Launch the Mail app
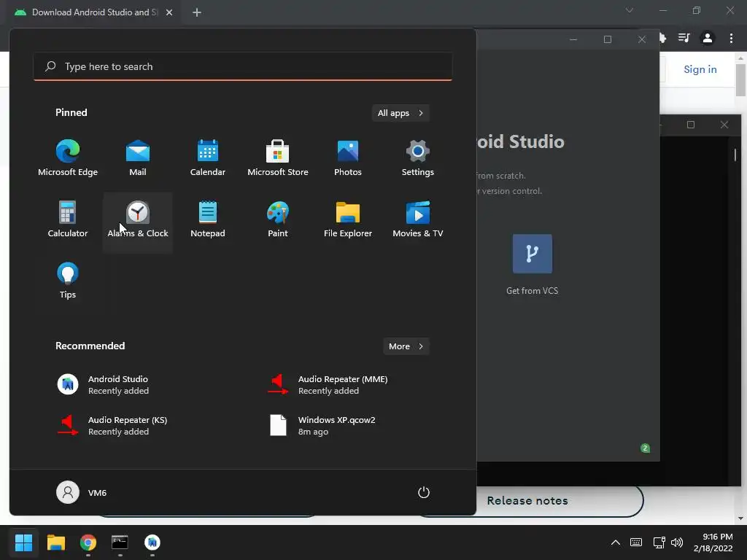747x560 pixels. coord(138,158)
